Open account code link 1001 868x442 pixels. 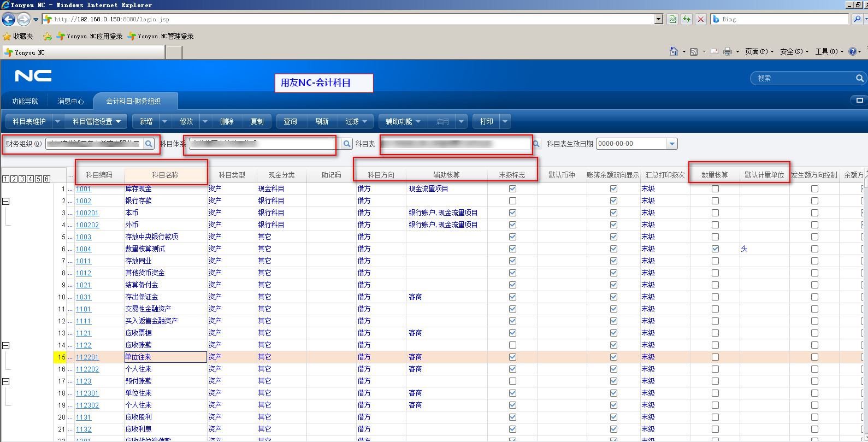coord(83,189)
